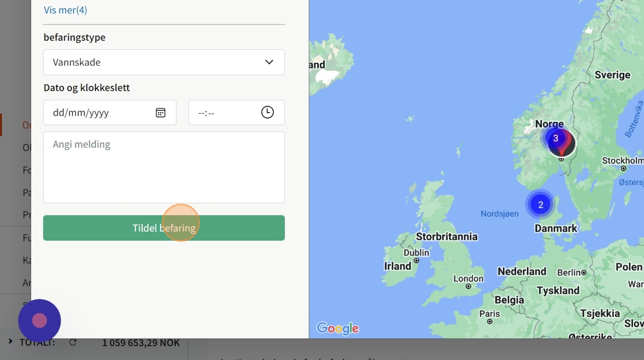The image size is (644, 360).
Task: Click the Berlin city marker on map
Action: tap(584, 273)
